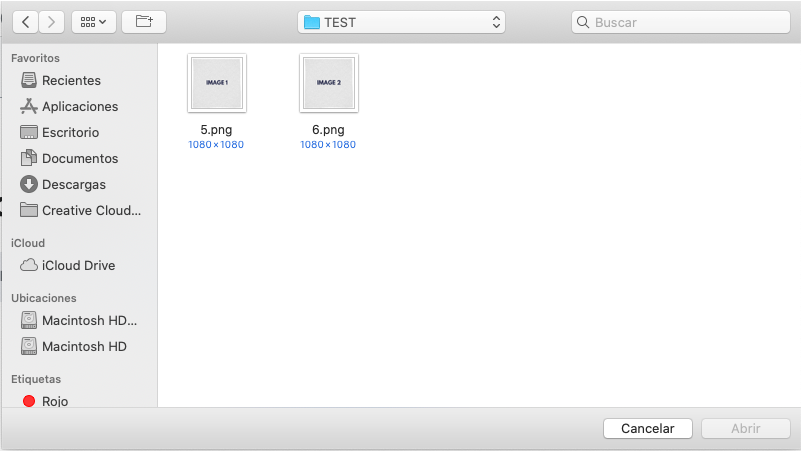This screenshot has width=801, height=451.
Task: Create a new folder with toolbar icon
Action: 144,21
